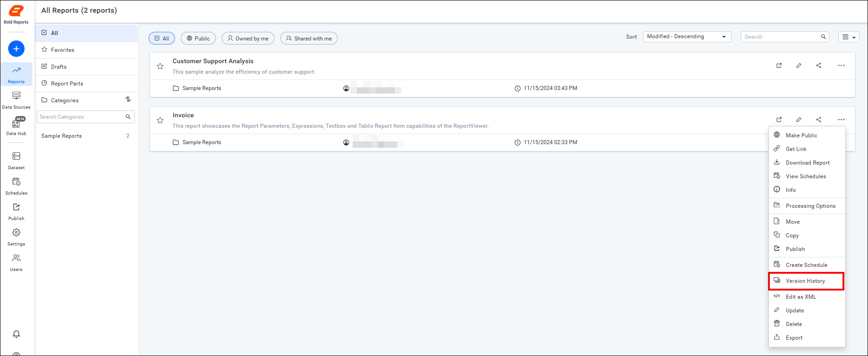868x356 pixels.
Task: Select the All filter chip
Action: click(162, 38)
